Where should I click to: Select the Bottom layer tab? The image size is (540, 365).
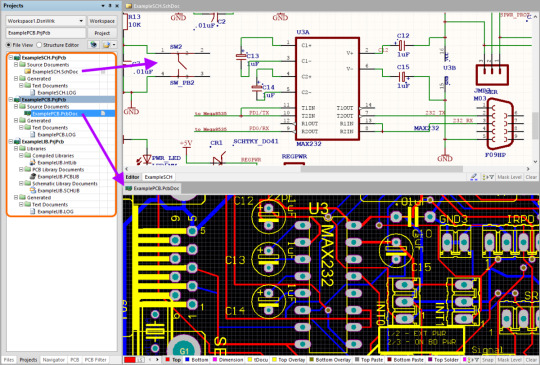pyautogui.click(x=197, y=360)
